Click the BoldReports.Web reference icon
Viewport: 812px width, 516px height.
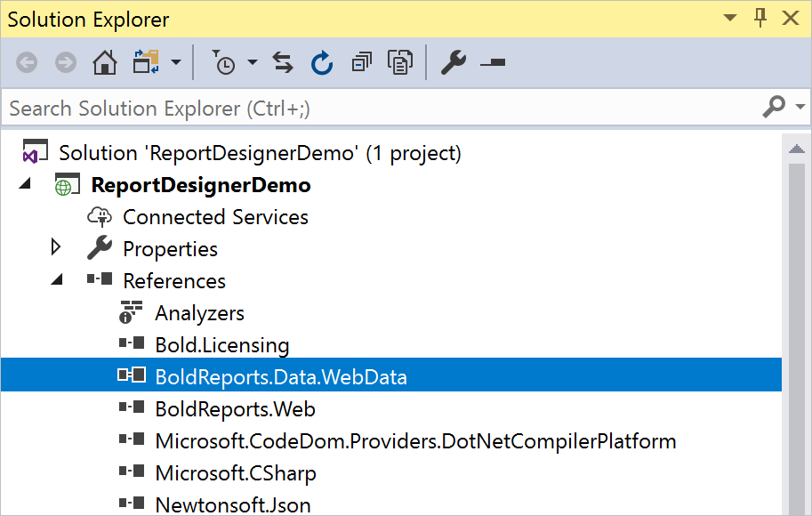coord(132,407)
